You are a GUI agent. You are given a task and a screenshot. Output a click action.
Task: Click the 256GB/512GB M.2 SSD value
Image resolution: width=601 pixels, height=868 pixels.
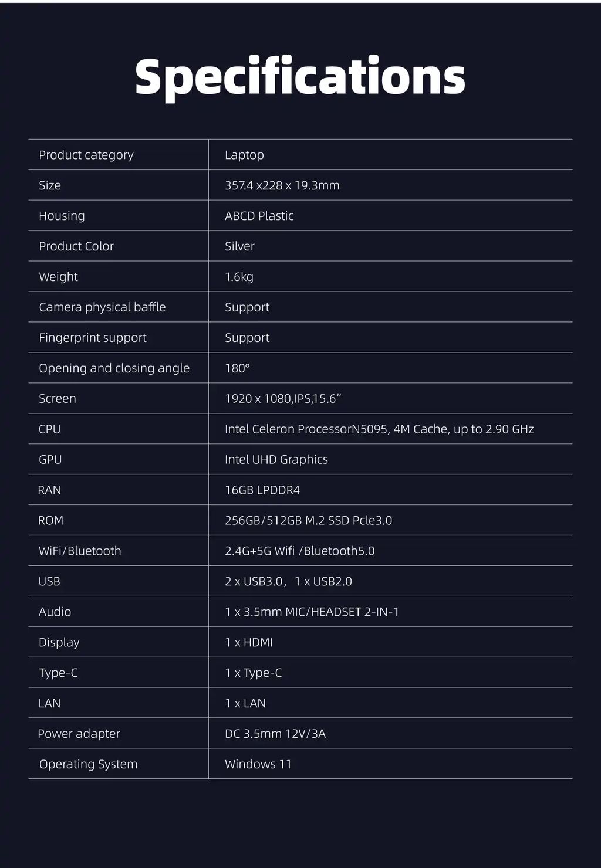pos(308,521)
